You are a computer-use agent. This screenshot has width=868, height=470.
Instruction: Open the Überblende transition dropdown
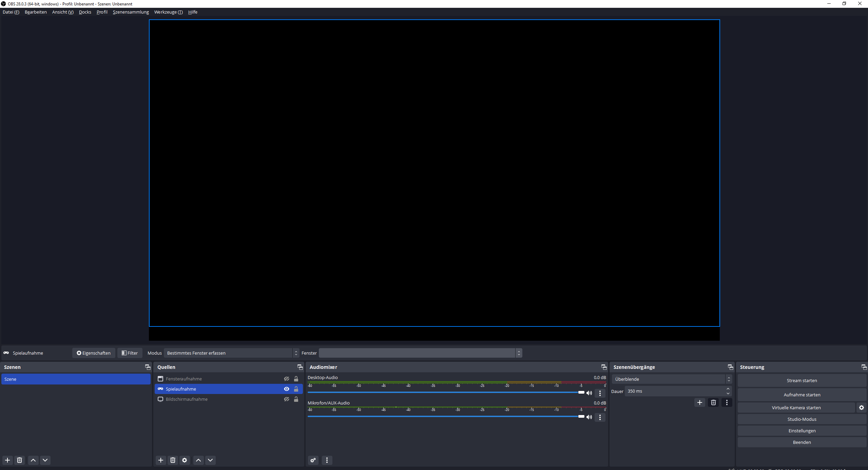[672, 379]
